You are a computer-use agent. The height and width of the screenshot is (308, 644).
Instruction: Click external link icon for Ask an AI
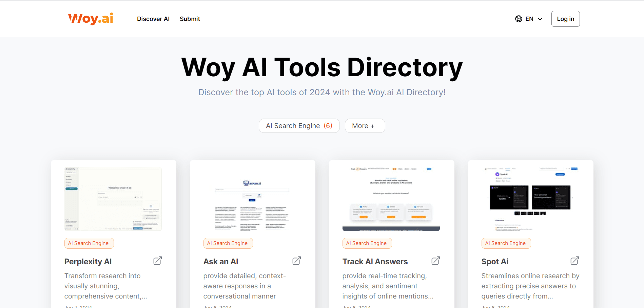click(297, 261)
